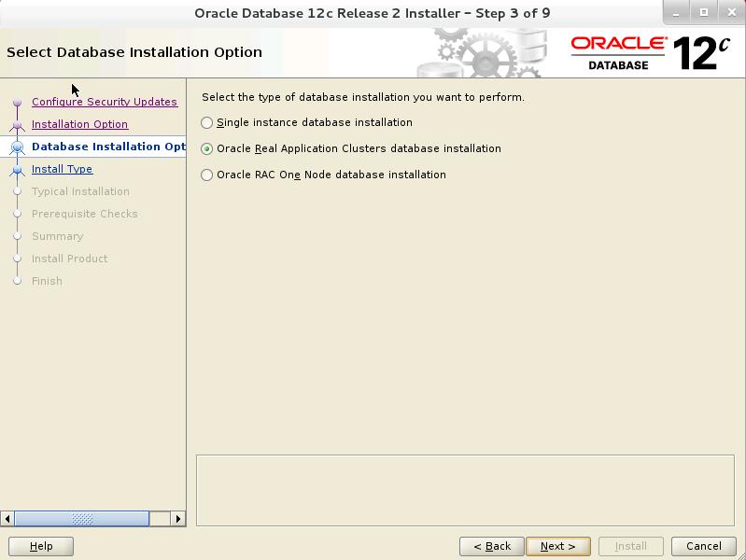Maximize the installer window
Image resolution: width=746 pixels, height=560 pixels.
(x=704, y=13)
